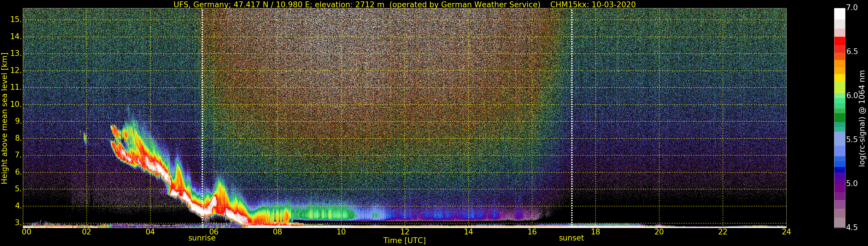Click the 12 tick on the time axis
The width and height of the screenshot is (868, 246).
[x=405, y=232]
